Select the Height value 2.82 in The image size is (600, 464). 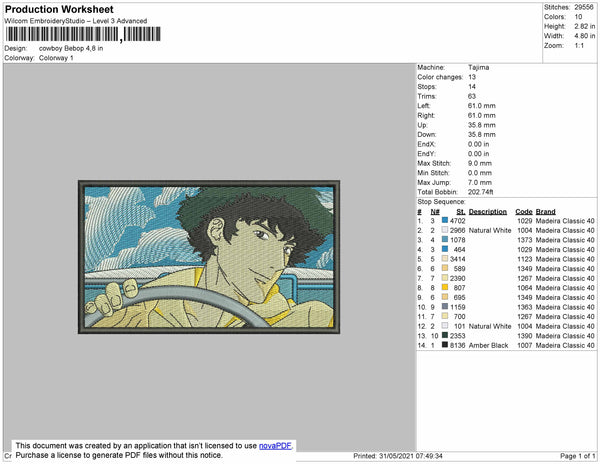pyautogui.click(x=585, y=26)
